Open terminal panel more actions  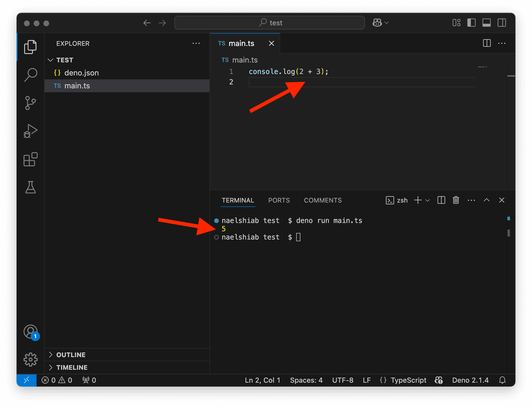[x=471, y=200]
